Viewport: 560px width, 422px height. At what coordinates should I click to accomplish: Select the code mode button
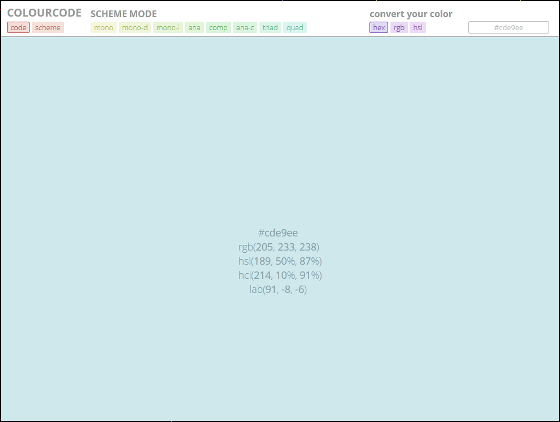pos(18,27)
